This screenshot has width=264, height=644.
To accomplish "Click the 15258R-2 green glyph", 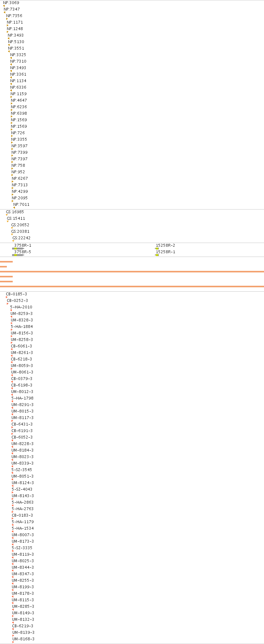I will click(x=157, y=249).
